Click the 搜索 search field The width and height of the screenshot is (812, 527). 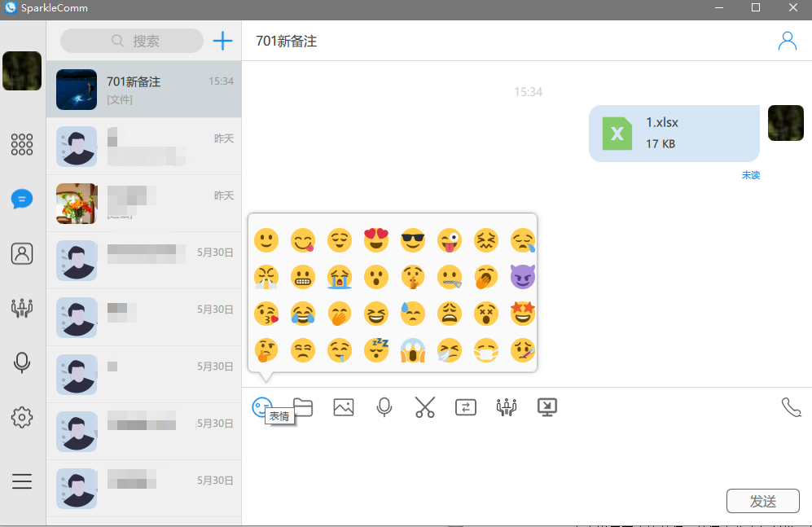pyautogui.click(x=132, y=41)
